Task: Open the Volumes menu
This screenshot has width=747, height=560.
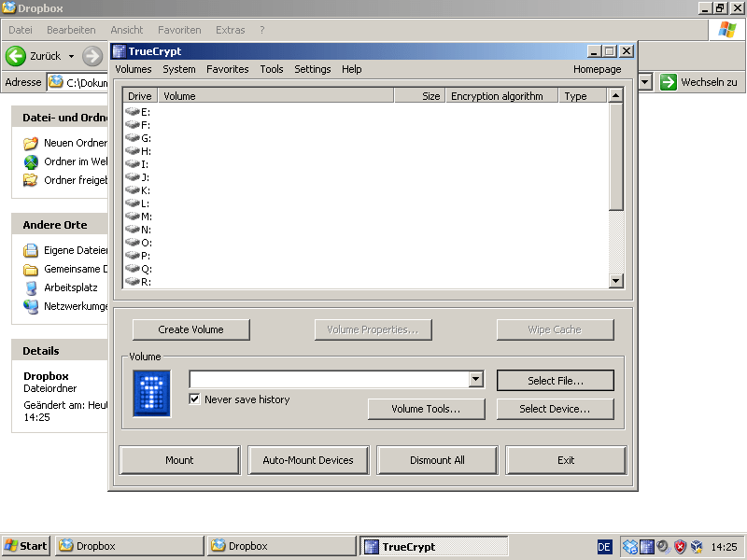Action: pyautogui.click(x=133, y=69)
